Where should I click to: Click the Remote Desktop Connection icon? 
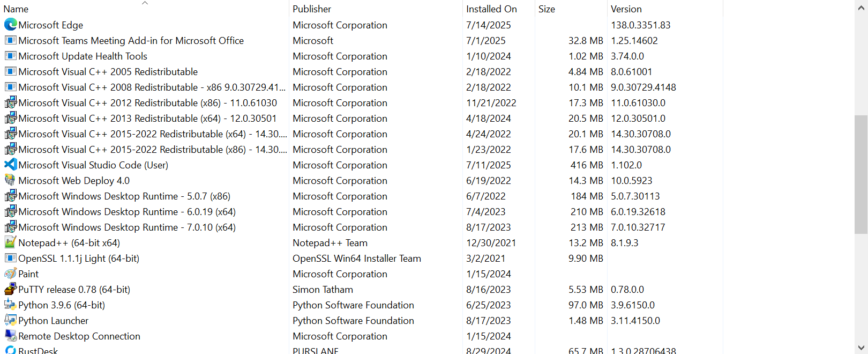(x=10, y=336)
